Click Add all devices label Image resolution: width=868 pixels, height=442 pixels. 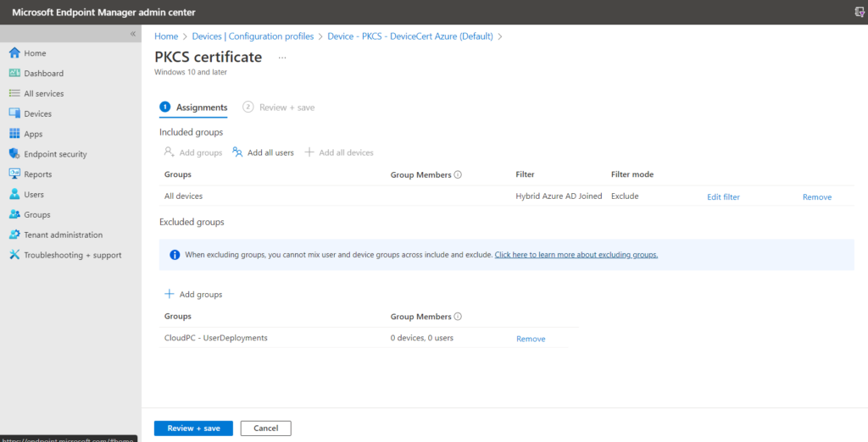click(x=347, y=152)
